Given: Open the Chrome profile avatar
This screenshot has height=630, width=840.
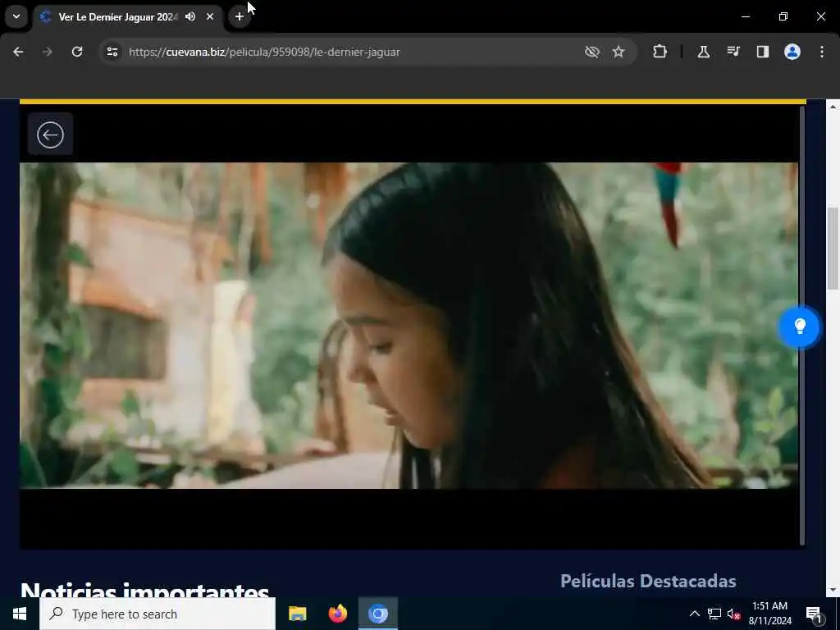Looking at the screenshot, I should (x=792, y=52).
